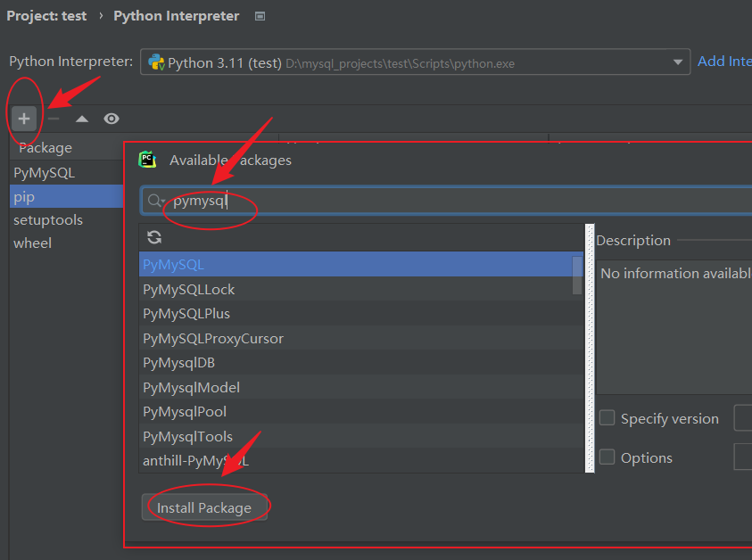Select PyMysqlDB in the package list

[361, 363]
